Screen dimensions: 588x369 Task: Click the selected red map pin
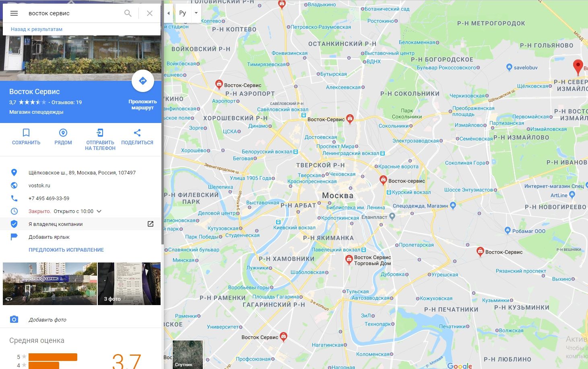click(578, 68)
